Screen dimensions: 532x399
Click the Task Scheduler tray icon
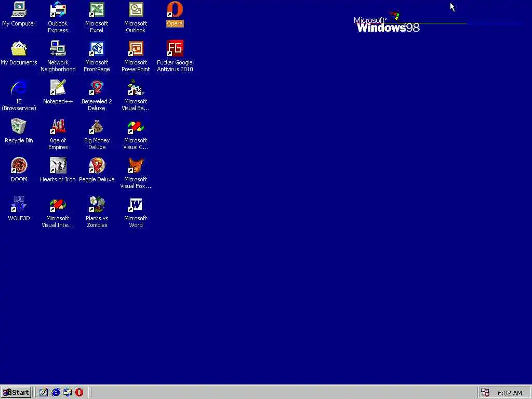pyautogui.click(x=485, y=393)
